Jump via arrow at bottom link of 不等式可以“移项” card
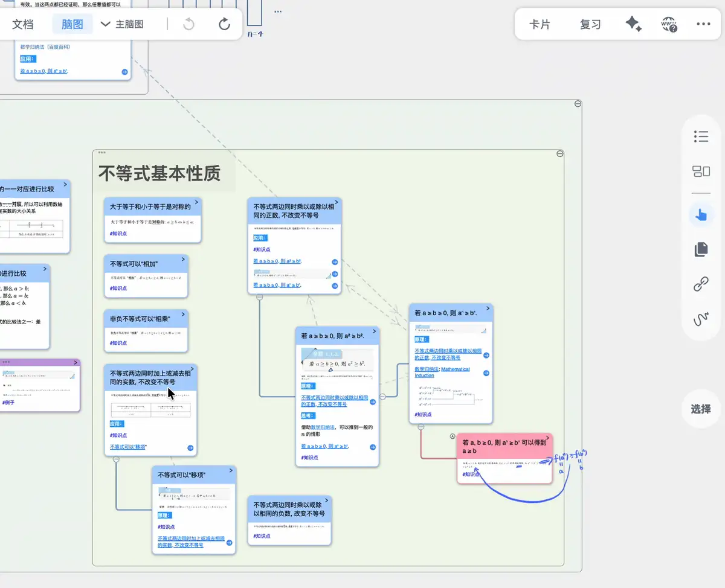The width and height of the screenshot is (725, 588). coord(228,542)
